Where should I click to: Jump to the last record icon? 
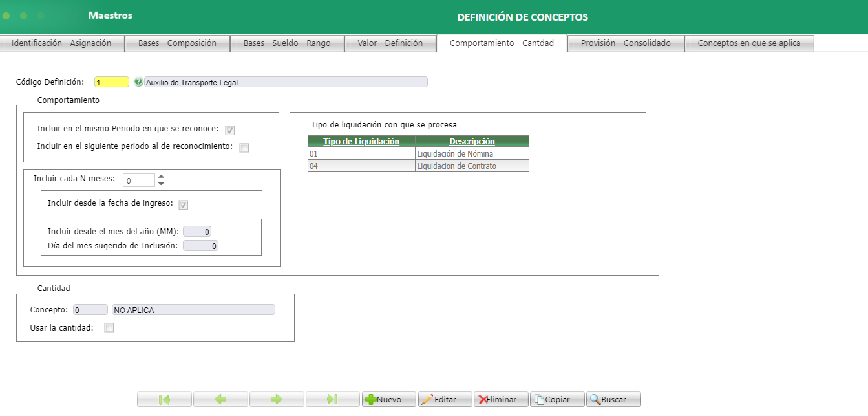coord(333,399)
